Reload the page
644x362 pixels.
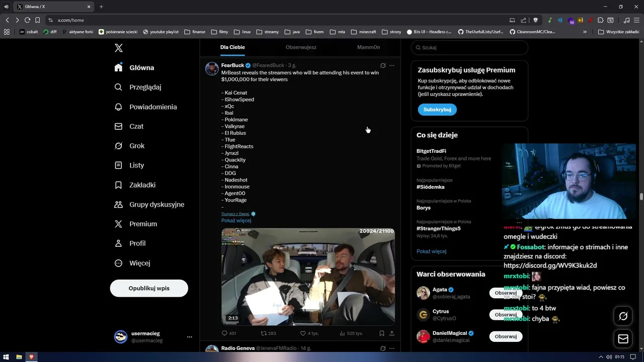[27, 20]
